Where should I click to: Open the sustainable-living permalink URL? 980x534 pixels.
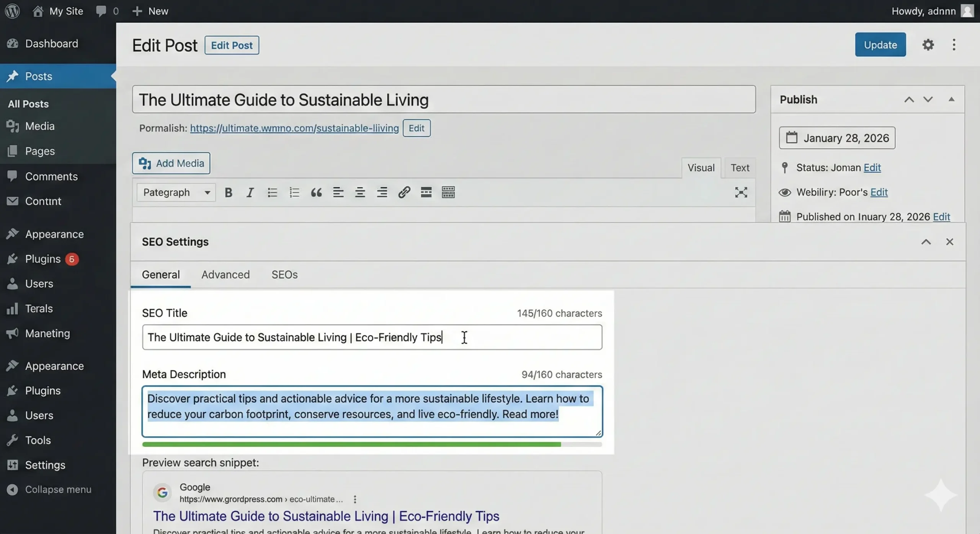tap(294, 128)
